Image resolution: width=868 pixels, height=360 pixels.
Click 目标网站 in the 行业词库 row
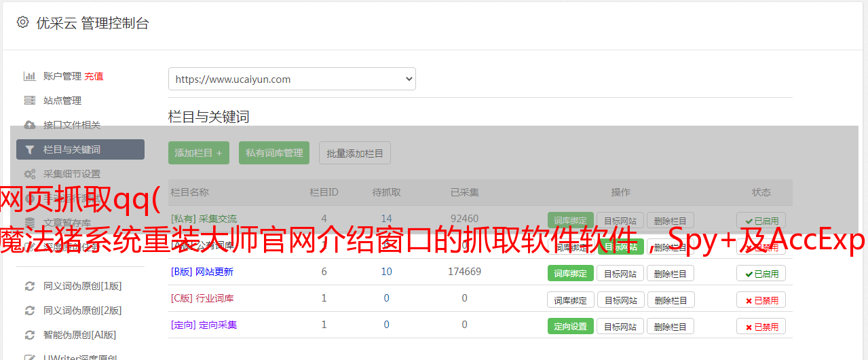coord(620,300)
